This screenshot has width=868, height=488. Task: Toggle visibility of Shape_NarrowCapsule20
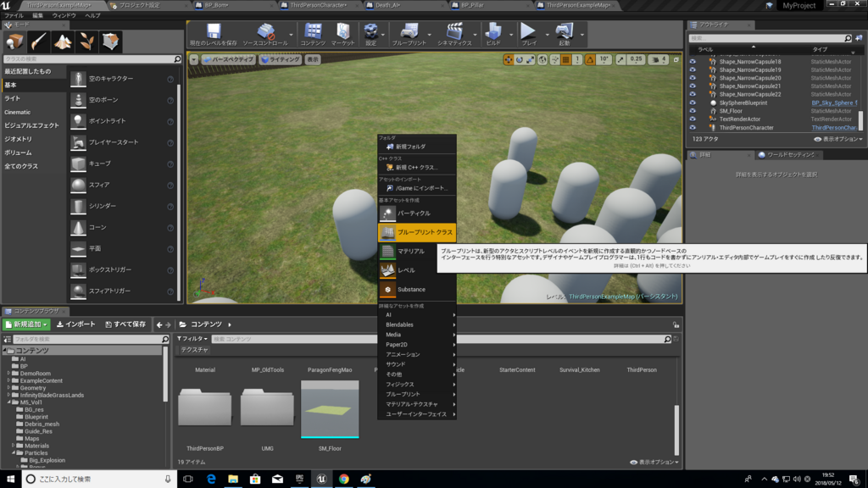[693, 78]
